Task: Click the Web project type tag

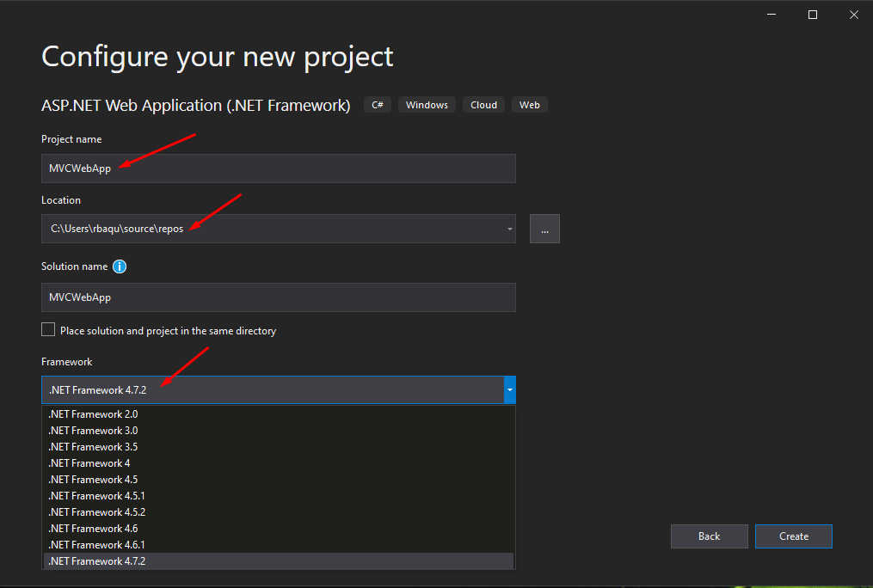Action: coord(530,105)
